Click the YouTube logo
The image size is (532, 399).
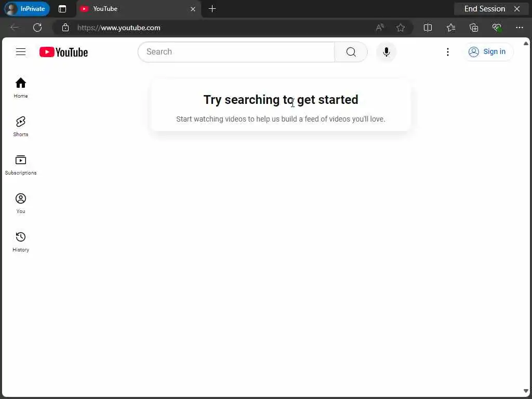63,52
